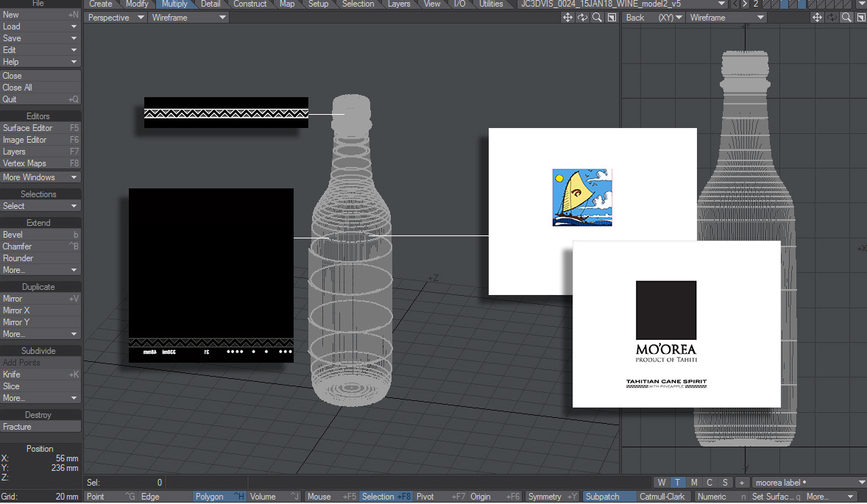Open the Select dropdown under Selections
The height and width of the screenshot is (504, 867).
click(40, 206)
